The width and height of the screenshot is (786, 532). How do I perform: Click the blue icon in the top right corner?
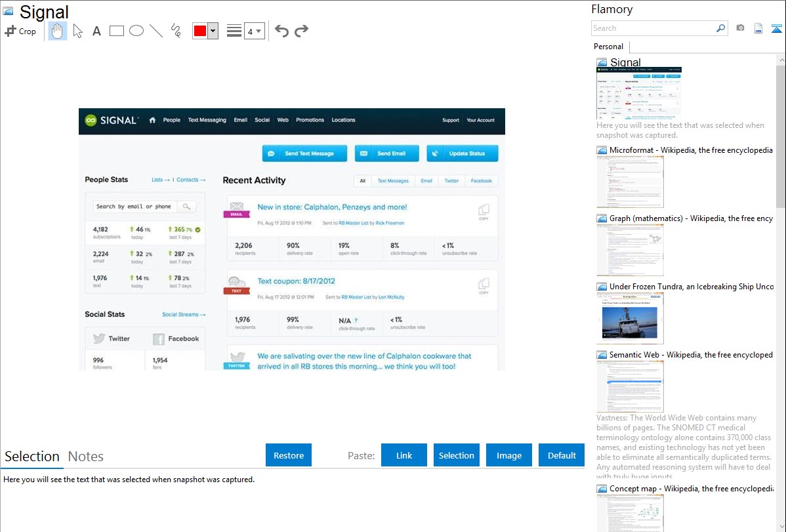776,28
